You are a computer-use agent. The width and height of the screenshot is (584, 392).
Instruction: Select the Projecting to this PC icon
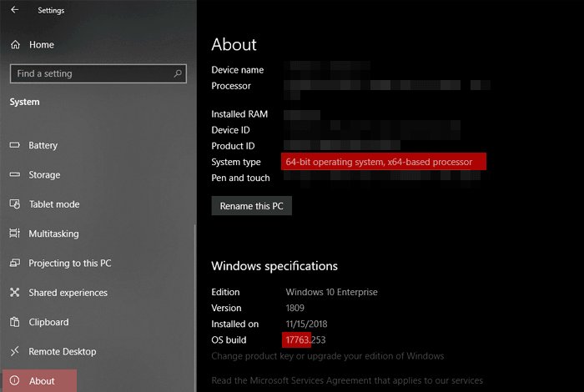(x=15, y=263)
